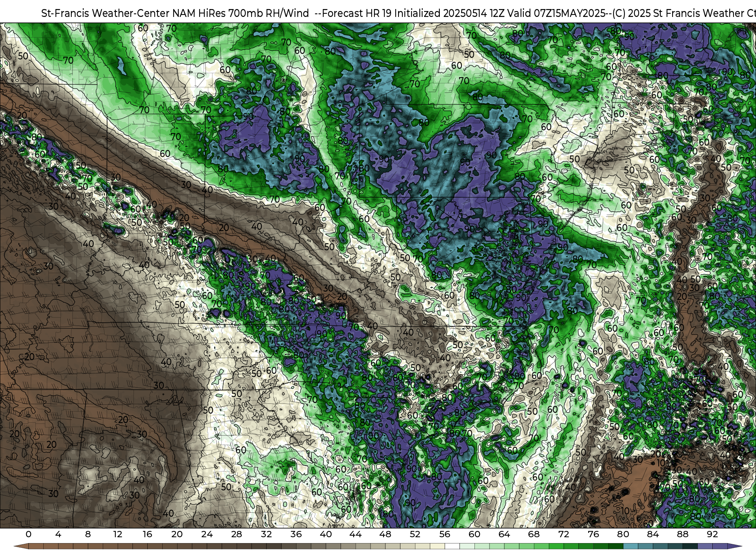Click the color bar label '68'
Screen dimensions: 756x551
534,534
